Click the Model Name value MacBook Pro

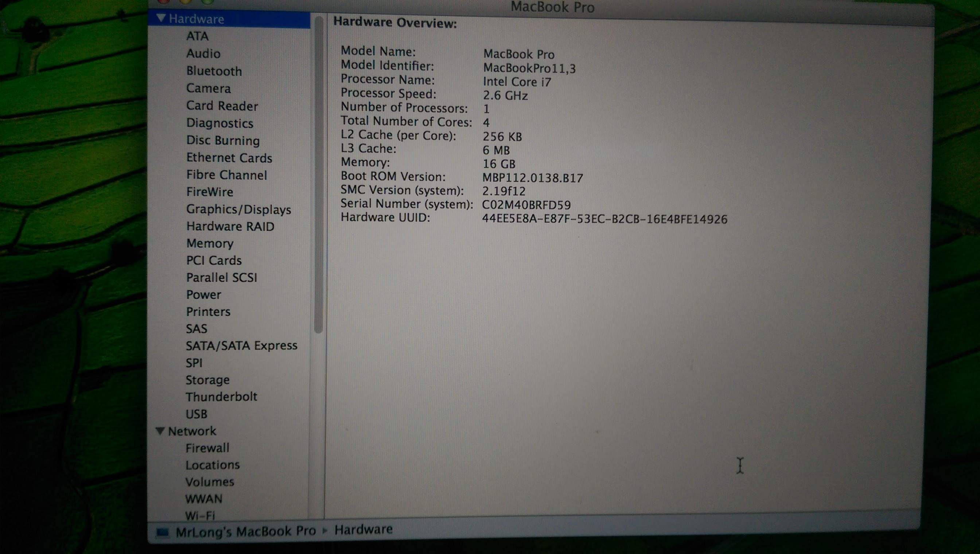(519, 54)
